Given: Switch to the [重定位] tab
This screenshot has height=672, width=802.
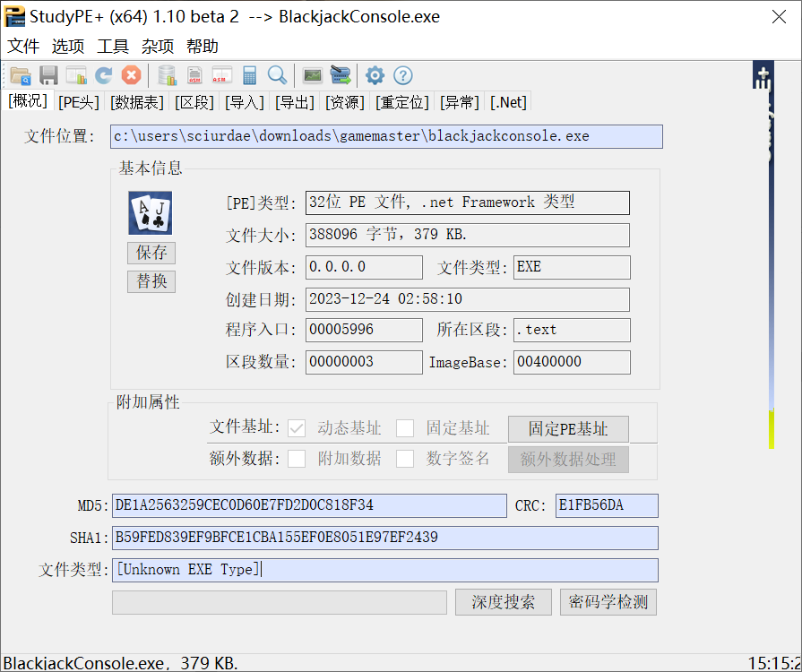Looking at the screenshot, I should (x=402, y=102).
